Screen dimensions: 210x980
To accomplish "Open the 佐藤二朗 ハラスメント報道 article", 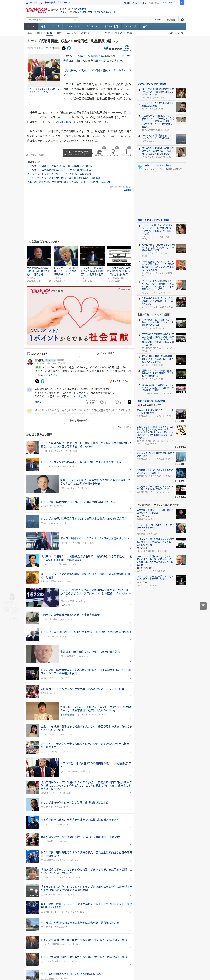I will 95,708.
